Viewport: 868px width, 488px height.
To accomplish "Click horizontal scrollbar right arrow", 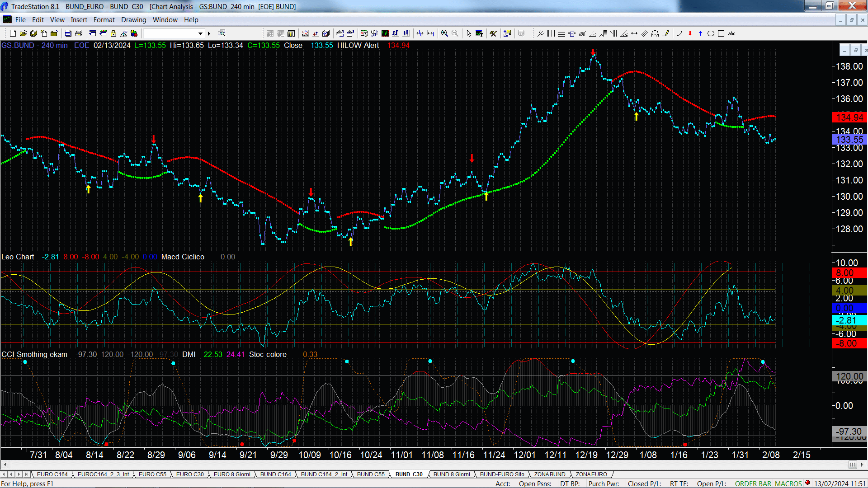I will coord(862,465).
